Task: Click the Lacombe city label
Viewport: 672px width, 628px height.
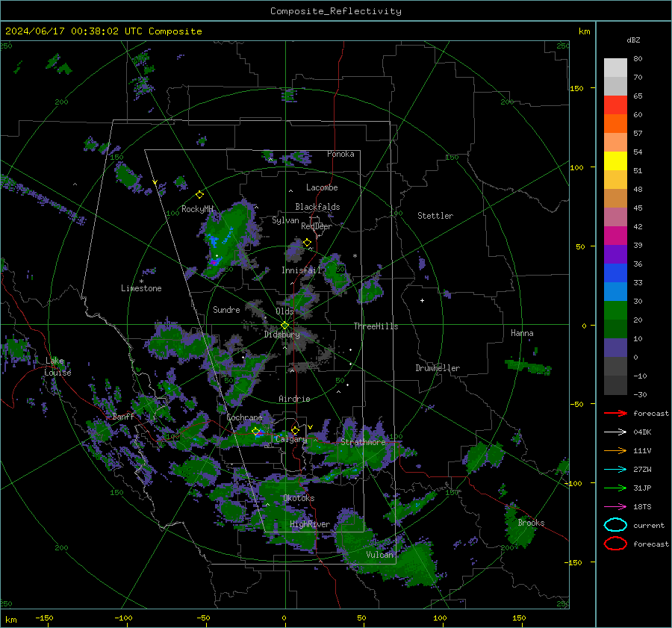Action: (x=322, y=187)
